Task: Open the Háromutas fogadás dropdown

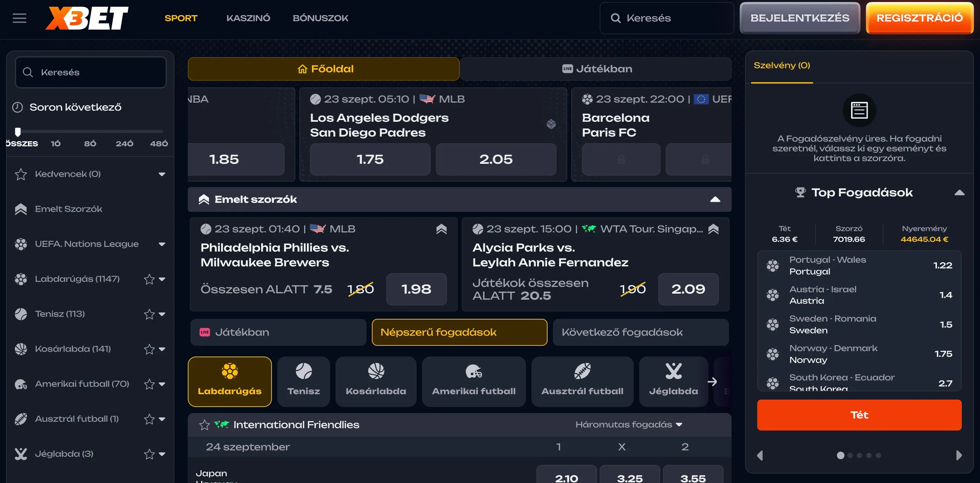Action: (x=628, y=424)
